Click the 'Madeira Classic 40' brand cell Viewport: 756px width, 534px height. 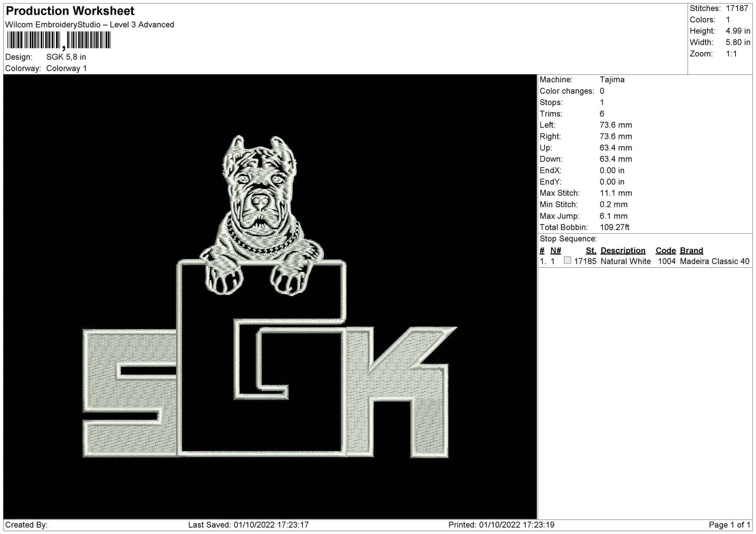[715, 262]
